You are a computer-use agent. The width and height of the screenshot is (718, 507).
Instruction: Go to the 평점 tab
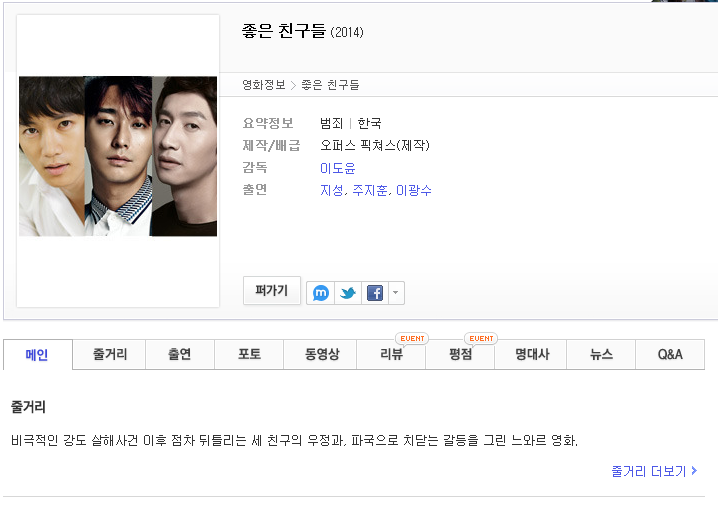460,354
